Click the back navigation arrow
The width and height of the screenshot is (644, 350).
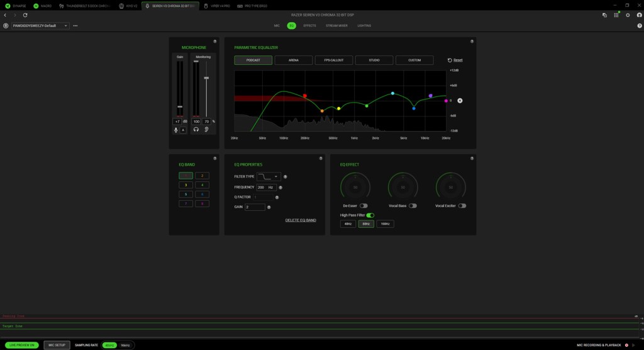5,15
